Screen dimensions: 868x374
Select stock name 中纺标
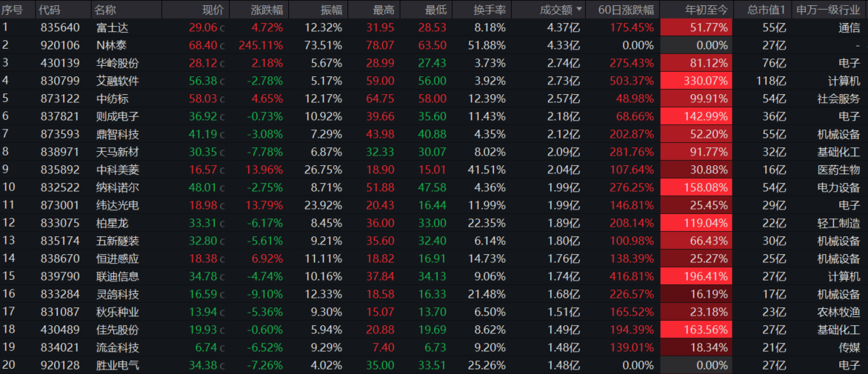111,98
